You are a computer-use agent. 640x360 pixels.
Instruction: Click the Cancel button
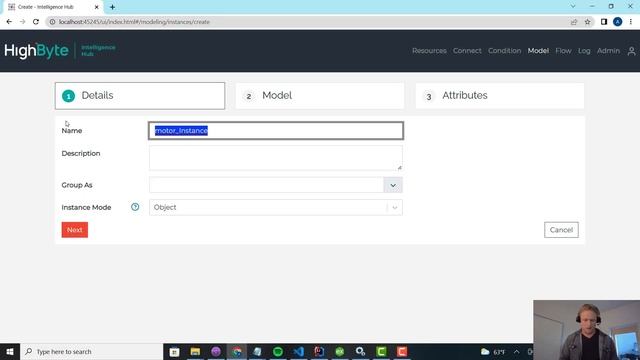(x=561, y=230)
